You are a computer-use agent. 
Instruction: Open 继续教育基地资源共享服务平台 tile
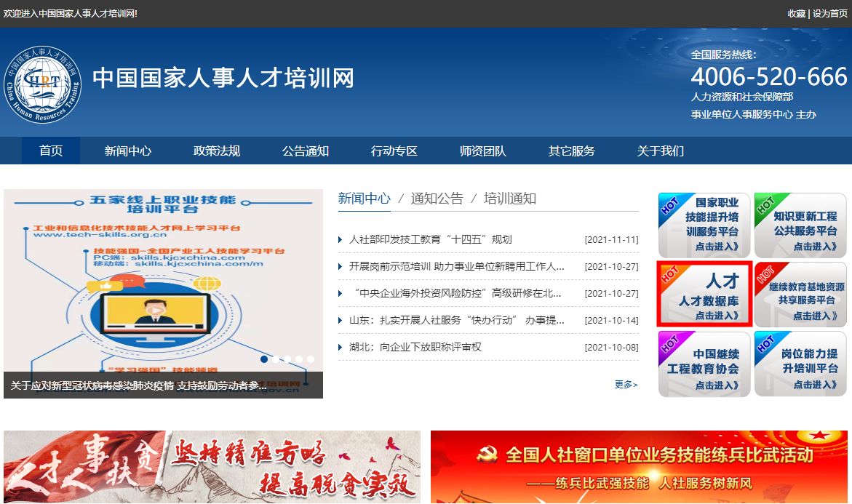tap(800, 295)
